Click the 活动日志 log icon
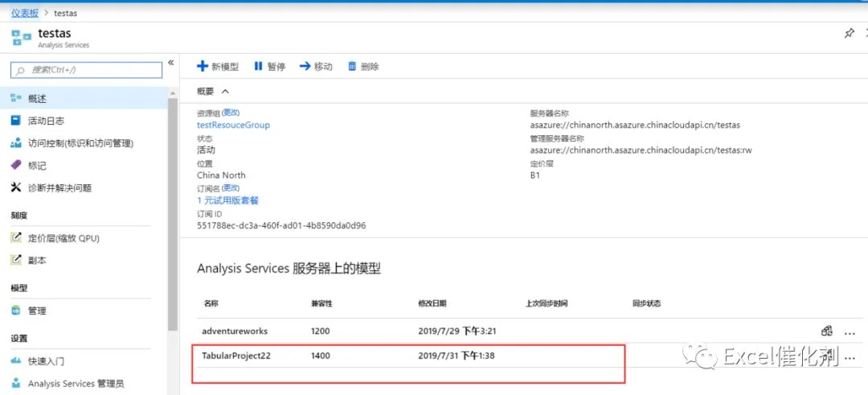This screenshot has height=395, width=868. (16, 121)
